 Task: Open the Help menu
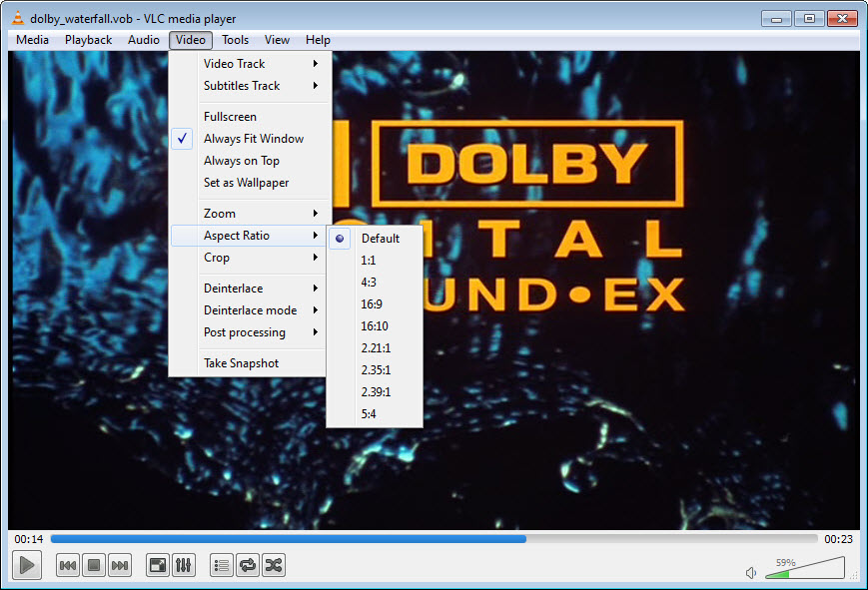pyautogui.click(x=318, y=40)
